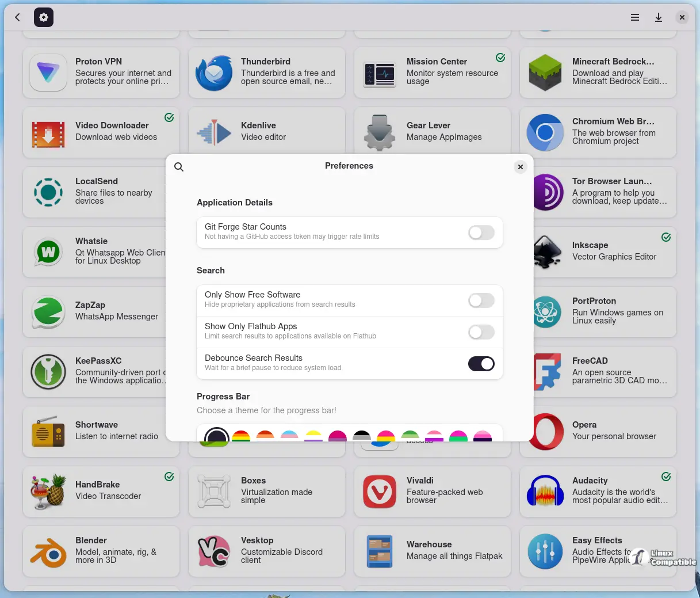Click the search icon in Preferences dialog
The height and width of the screenshot is (598, 700).
click(179, 167)
